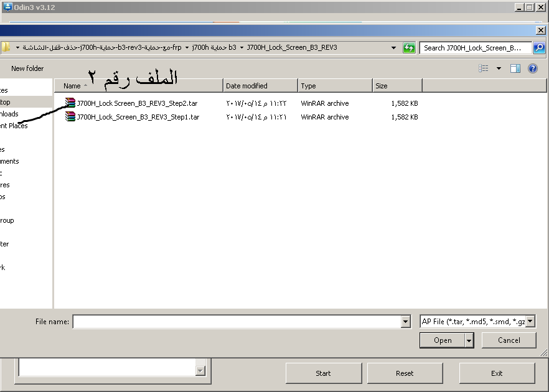Image resolution: width=549 pixels, height=392 pixels.
Task: Click scroll down arrow of Odin3 message box
Action: [x=200, y=371]
